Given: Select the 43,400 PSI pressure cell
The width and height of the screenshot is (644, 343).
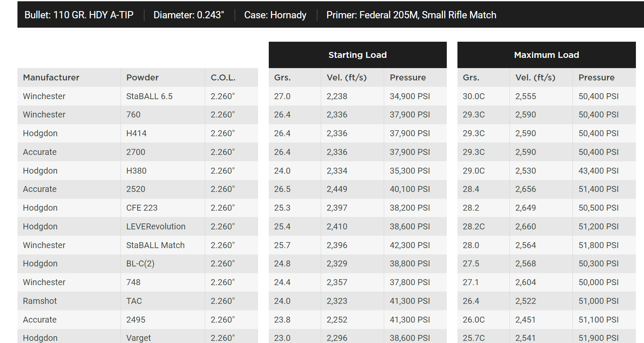Looking at the screenshot, I should click(598, 171).
